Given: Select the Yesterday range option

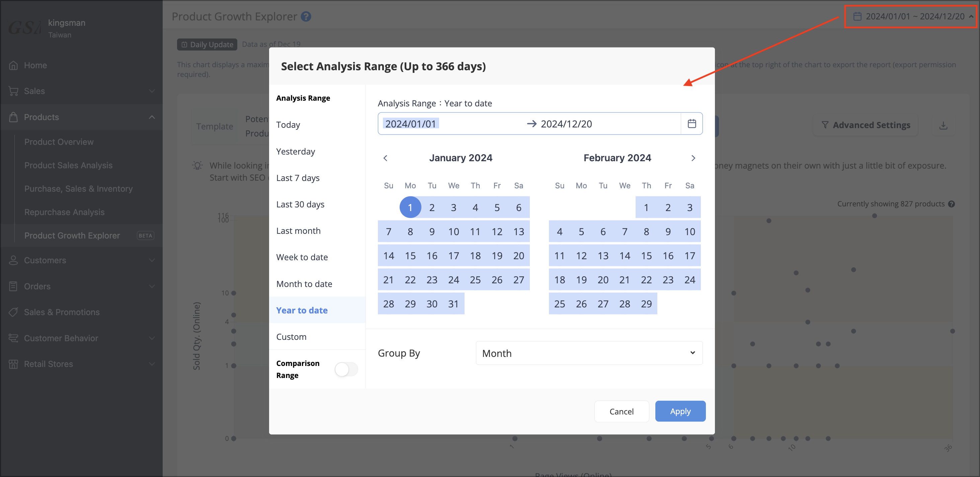Looking at the screenshot, I should point(317,151).
